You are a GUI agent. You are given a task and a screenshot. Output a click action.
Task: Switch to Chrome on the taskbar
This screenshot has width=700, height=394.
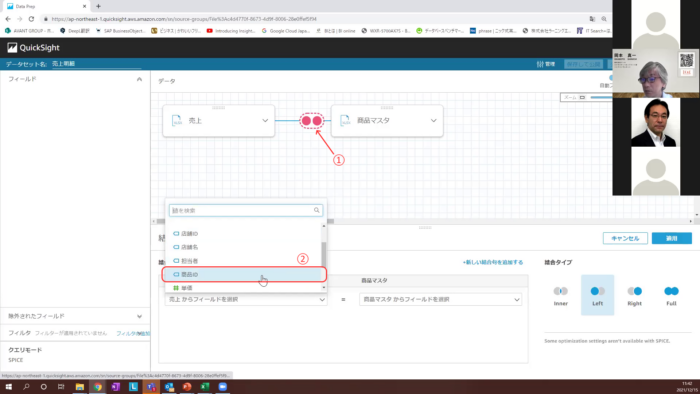97,386
